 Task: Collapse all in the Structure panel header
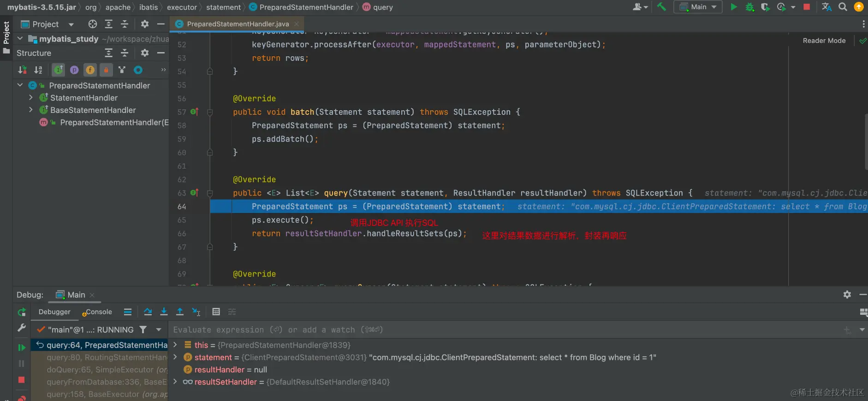click(x=125, y=53)
